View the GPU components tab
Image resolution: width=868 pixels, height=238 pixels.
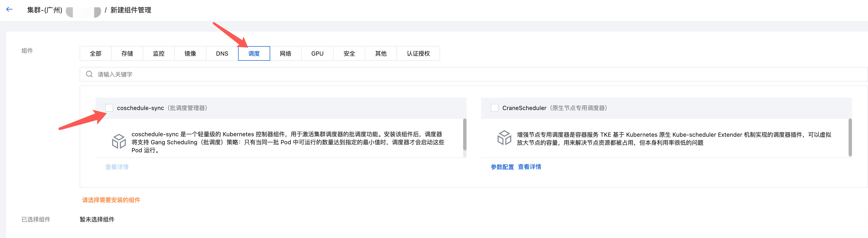click(x=317, y=54)
